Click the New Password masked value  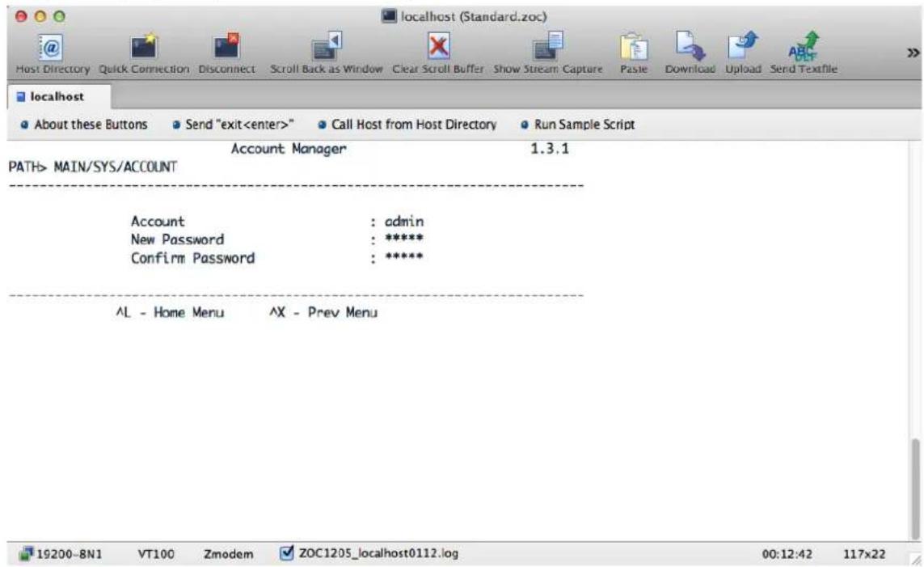click(x=403, y=239)
